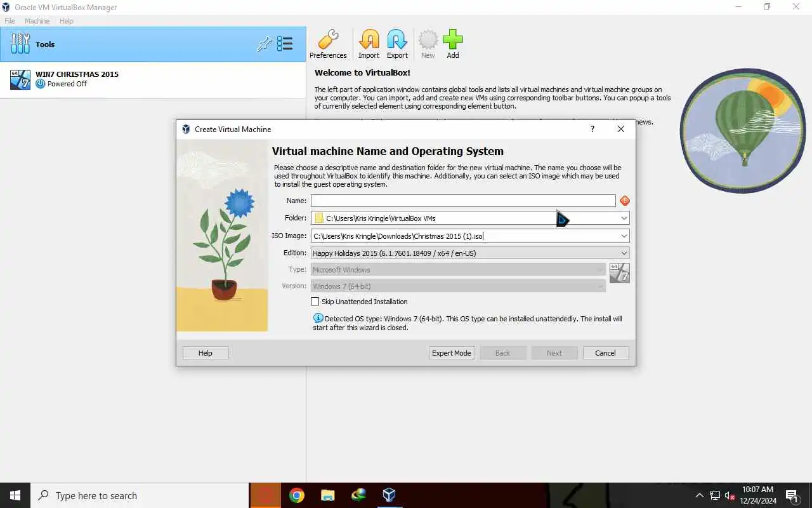This screenshot has height=508, width=812.
Task: Click the Windows 7 OS type icon
Action: pos(619,273)
